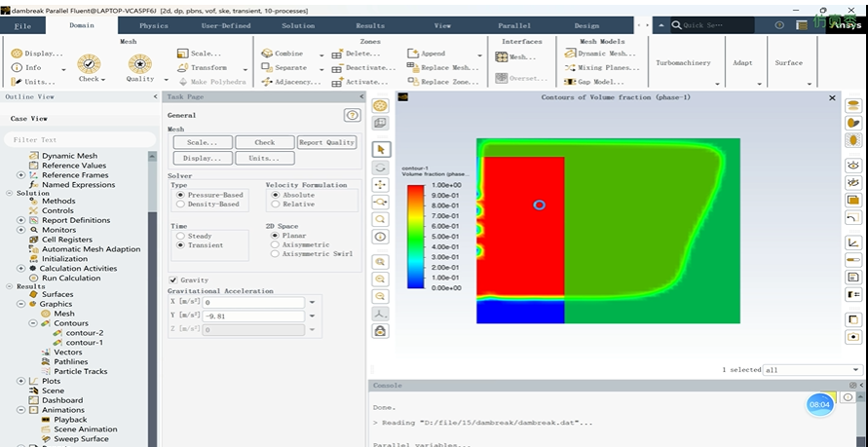Screen dimensions: 868x447
Task: Select Density-Based solver type
Action: 180,205
